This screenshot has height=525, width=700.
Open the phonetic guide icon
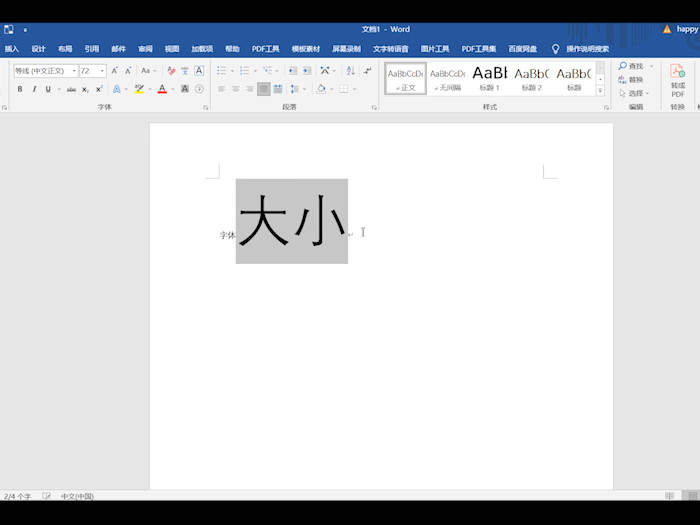click(185, 71)
